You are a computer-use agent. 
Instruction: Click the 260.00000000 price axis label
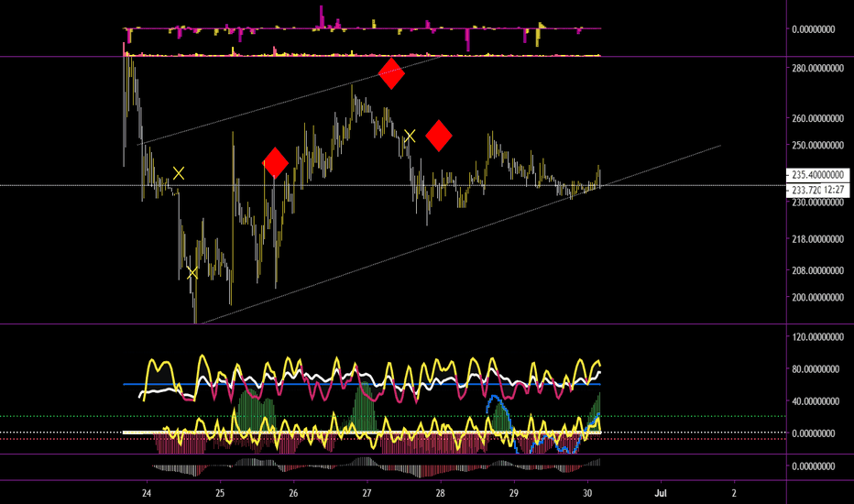(x=817, y=118)
